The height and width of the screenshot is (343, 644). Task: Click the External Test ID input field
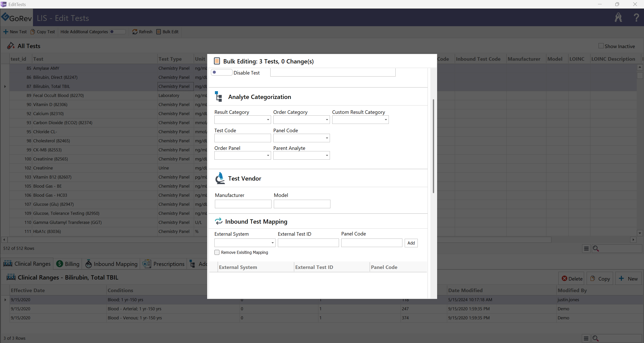coord(308,243)
